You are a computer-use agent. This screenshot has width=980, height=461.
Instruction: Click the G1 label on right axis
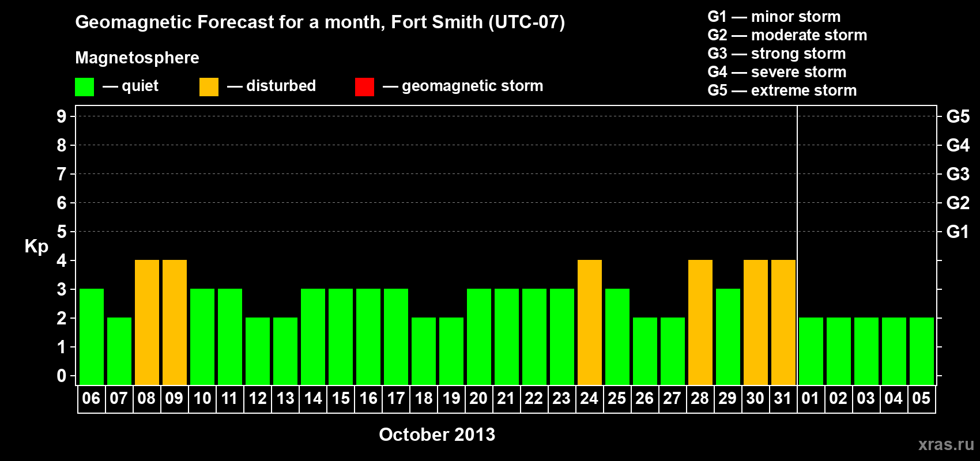pyautogui.click(x=958, y=232)
